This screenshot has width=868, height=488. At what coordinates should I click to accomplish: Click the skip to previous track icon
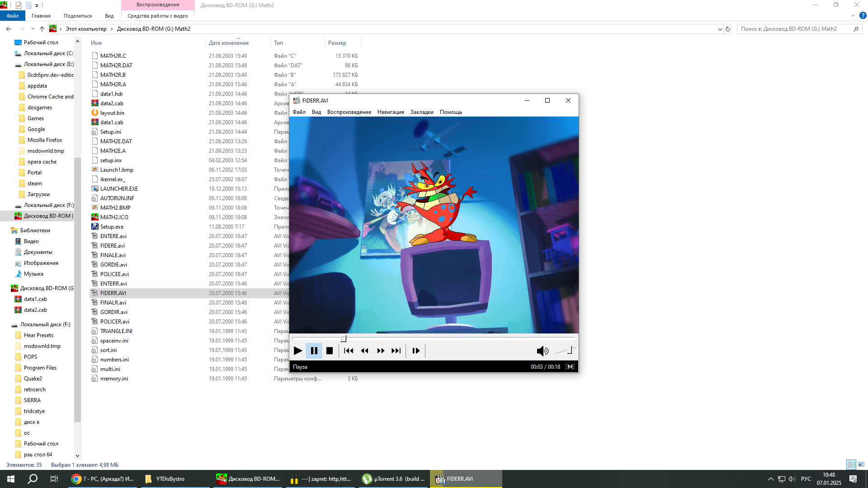(349, 351)
